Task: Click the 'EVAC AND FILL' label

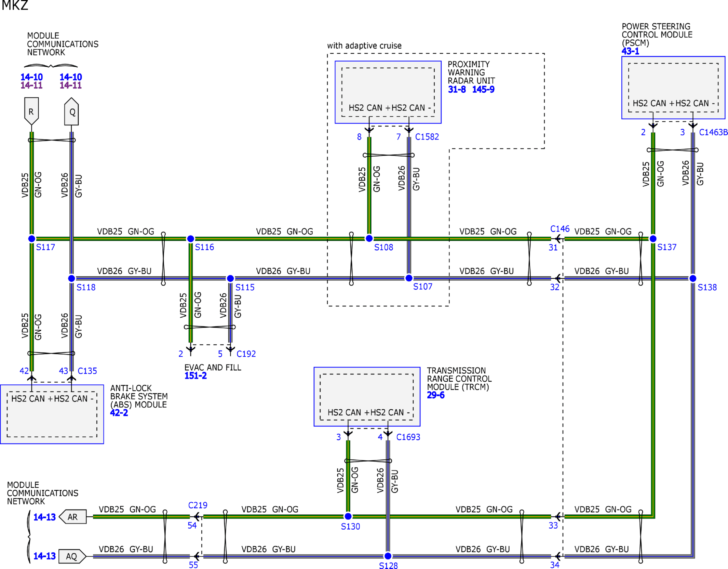Action: pos(213,368)
